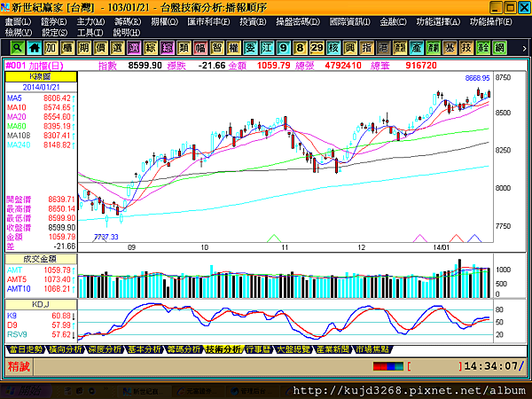Click the 成交金額 panel header
This screenshot has width=532, height=399.
41,259
